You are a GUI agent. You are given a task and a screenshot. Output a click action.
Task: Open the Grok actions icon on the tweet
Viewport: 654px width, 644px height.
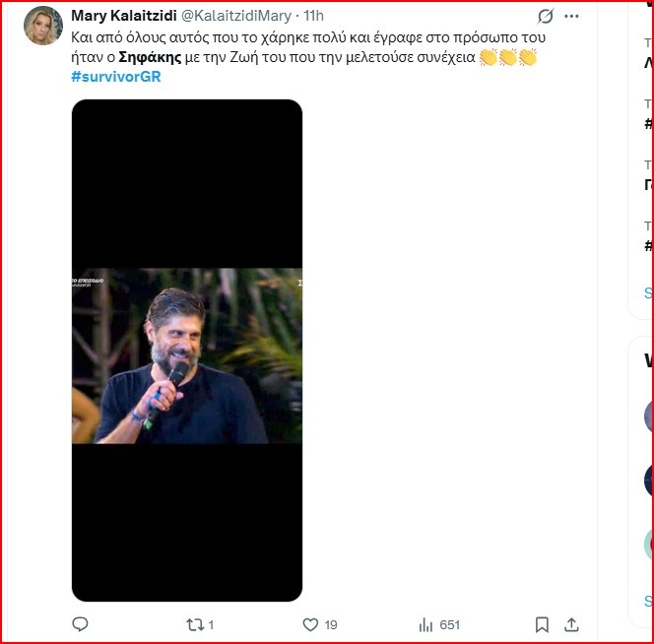545,17
